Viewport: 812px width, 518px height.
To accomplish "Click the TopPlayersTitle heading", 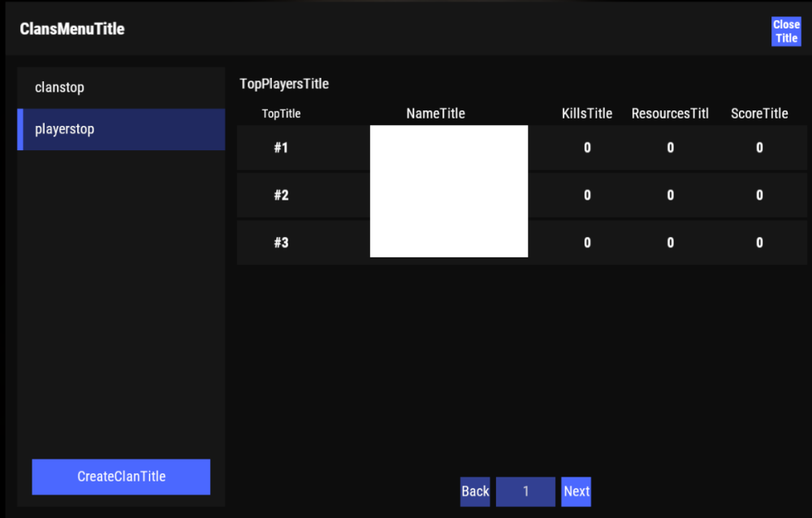I will [x=284, y=84].
